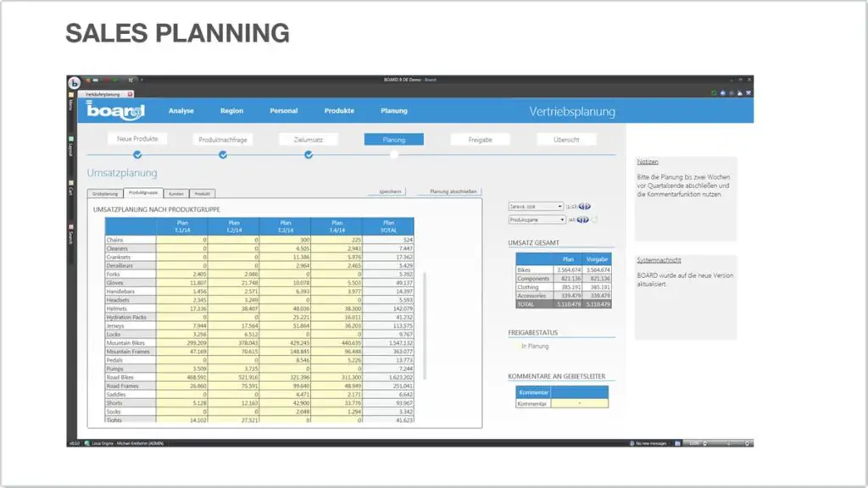This screenshot has width=868, height=488.
Task: Click the previous arrow beside the salesperson selector
Action: 581,207
